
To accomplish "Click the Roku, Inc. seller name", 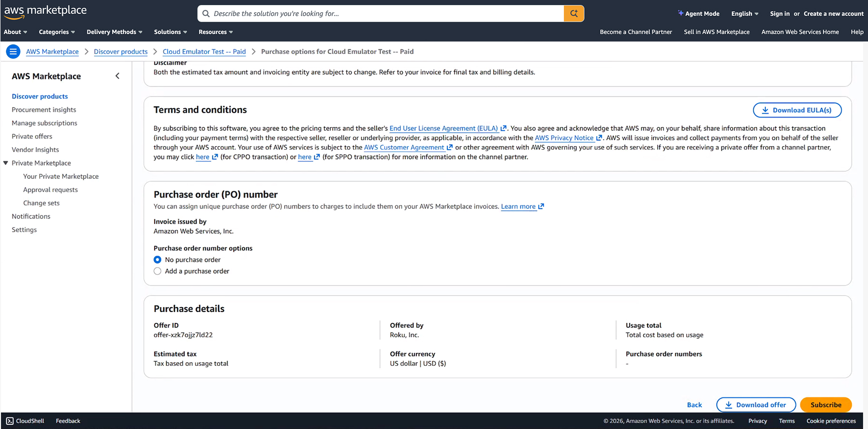I will coord(404,335).
